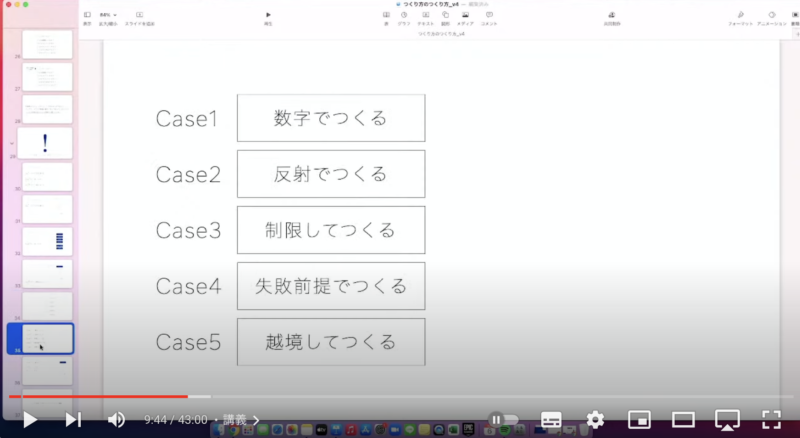The image size is (800, 438).
Task: Open the video settings gear
Action: coord(595,420)
